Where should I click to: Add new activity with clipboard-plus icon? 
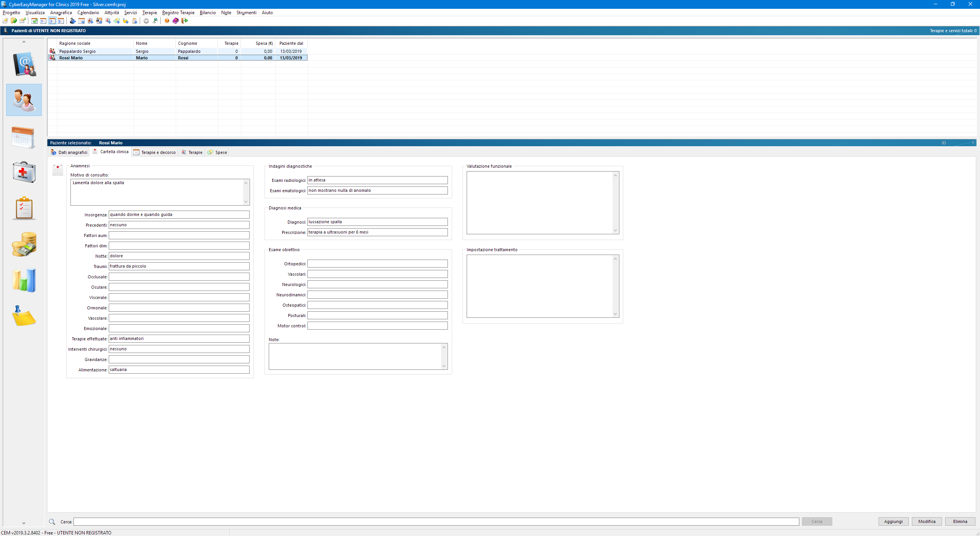(x=135, y=21)
